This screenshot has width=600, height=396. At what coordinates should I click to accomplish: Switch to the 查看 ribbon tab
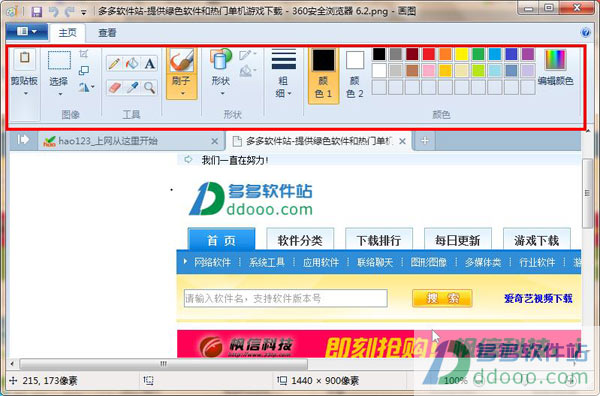(x=107, y=33)
